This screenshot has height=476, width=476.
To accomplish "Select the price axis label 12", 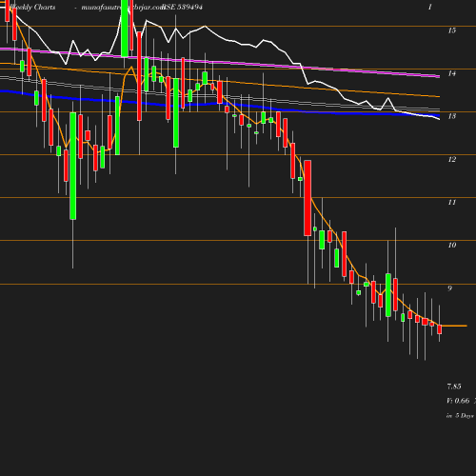I will coord(452,160).
